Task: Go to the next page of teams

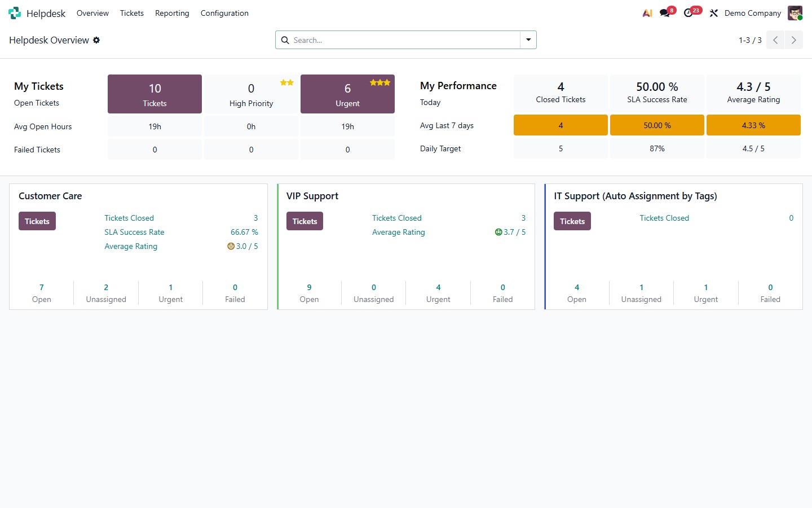Action: coord(793,40)
